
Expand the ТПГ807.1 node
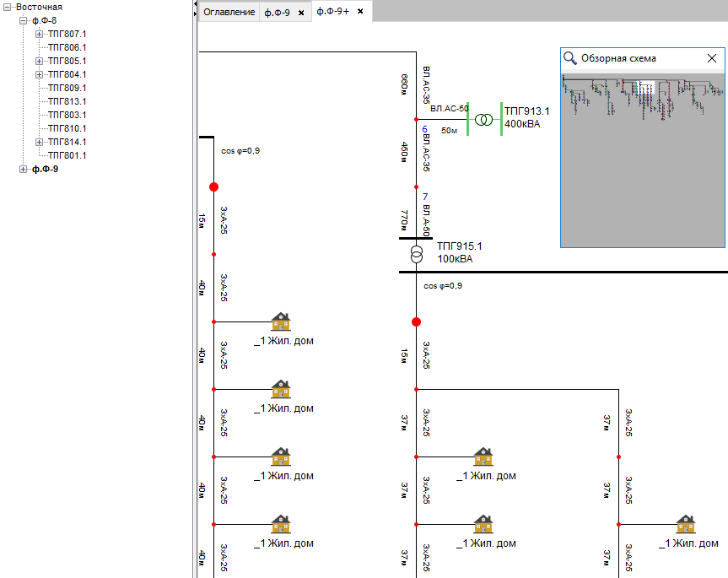tap(39, 34)
